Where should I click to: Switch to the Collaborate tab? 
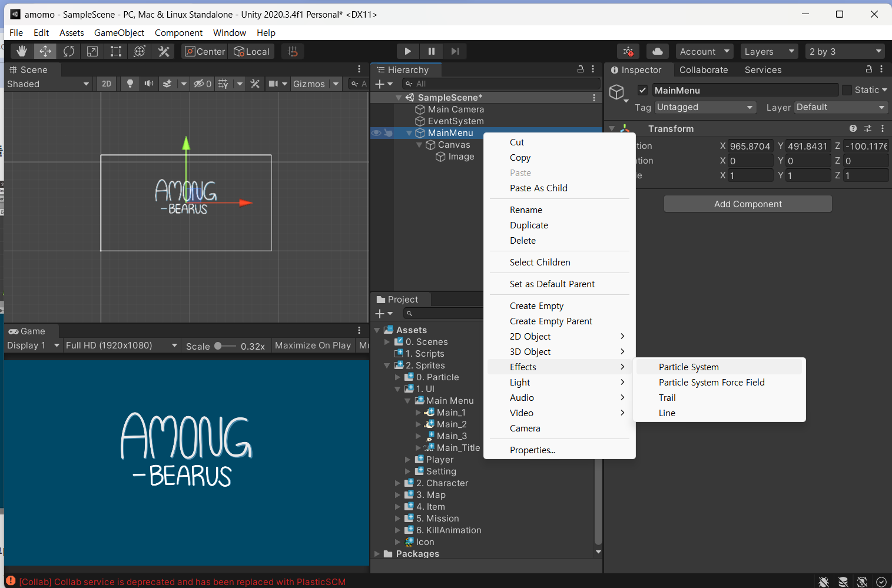point(704,69)
